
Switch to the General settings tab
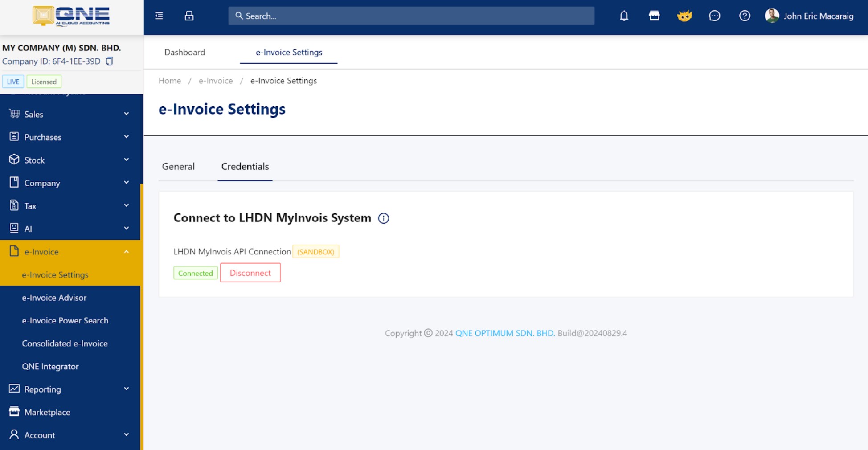pos(178,167)
